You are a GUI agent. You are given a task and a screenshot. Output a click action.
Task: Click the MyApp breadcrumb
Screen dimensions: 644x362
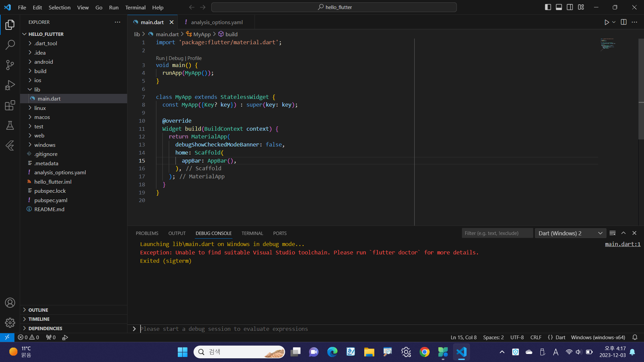(199, 34)
